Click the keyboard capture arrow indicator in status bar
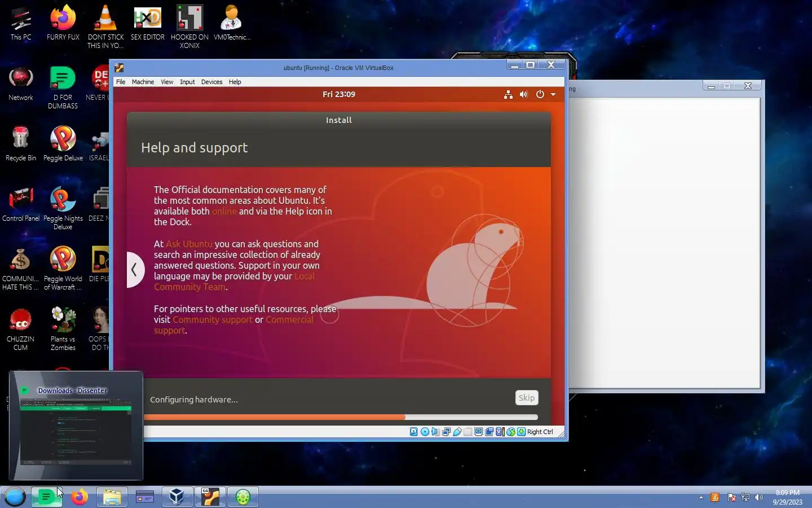Viewport: 812px width, 508px height. 522,432
